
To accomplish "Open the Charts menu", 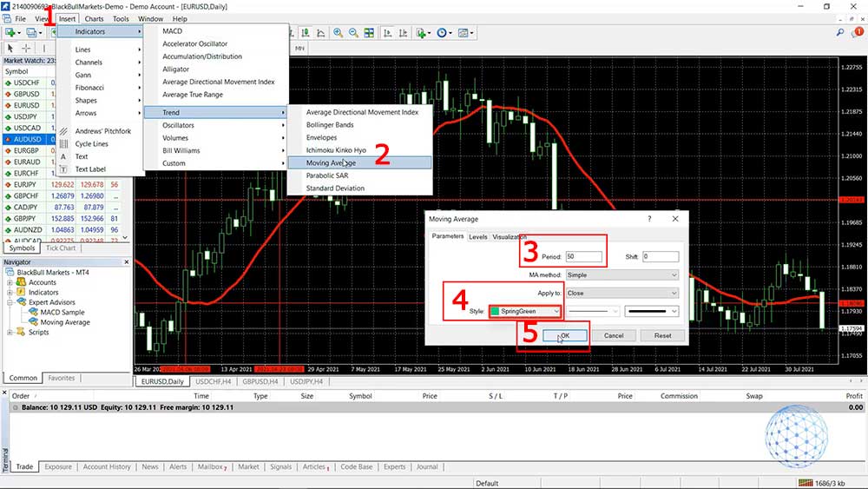I will 94,19.
